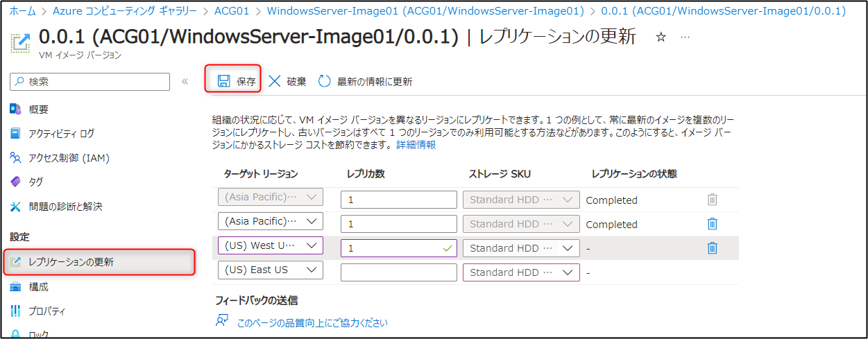Click the レプリカ数 column header

point(366,174)
